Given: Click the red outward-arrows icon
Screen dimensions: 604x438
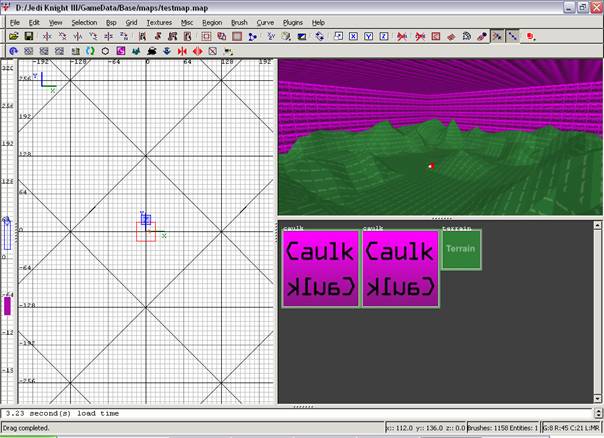Looking at the screenshot, I should point(198,51).
